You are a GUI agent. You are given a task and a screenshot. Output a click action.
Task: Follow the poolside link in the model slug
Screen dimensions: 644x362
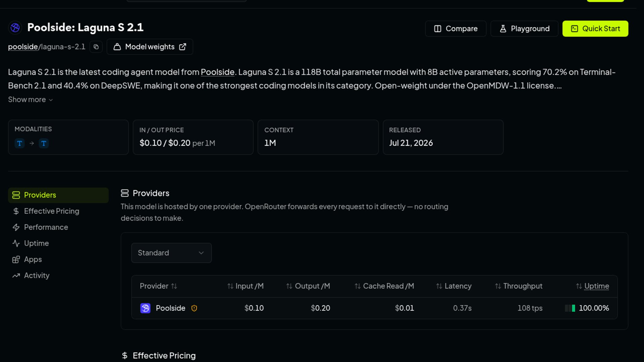tap(23, 47)
